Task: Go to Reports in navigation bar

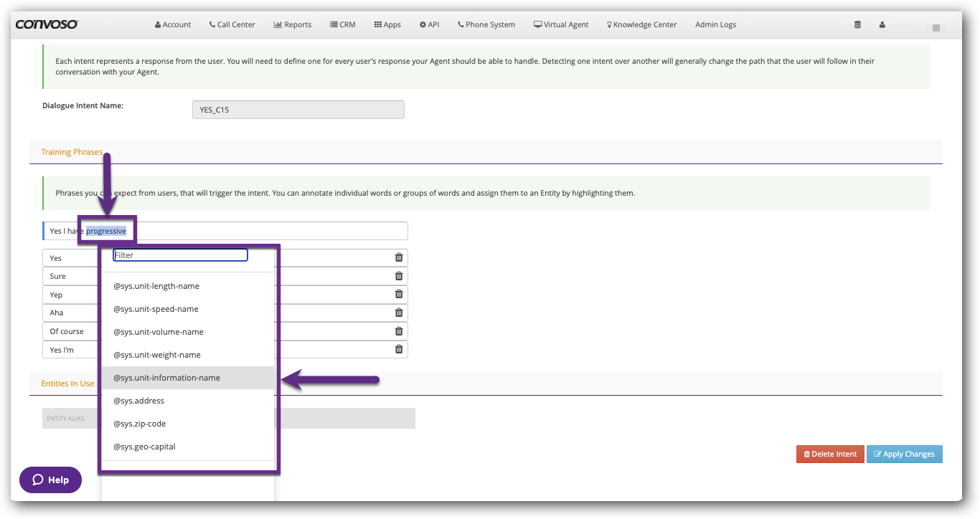Action: (292, 24)
